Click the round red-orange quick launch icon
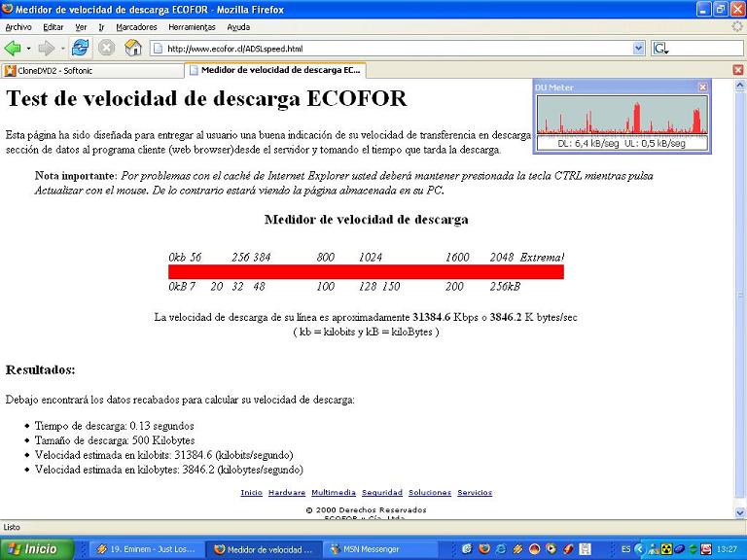The image size is (747, 560). point(535,549)
